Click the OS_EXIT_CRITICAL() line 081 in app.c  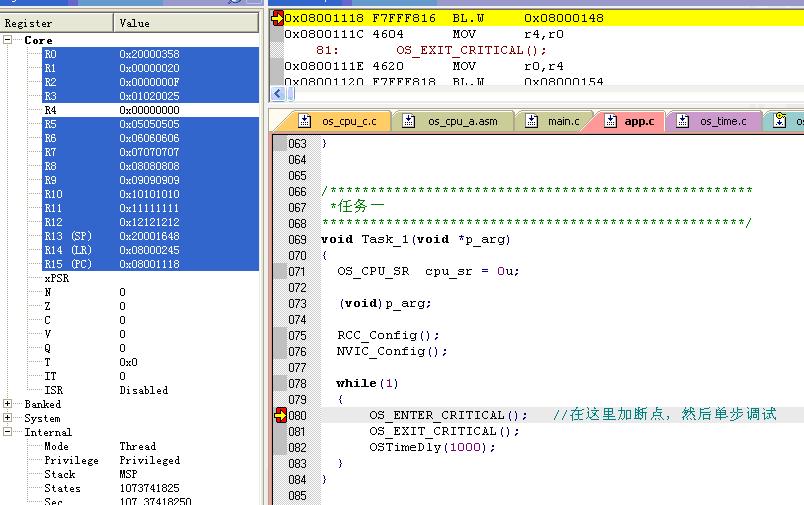point(445,431)
